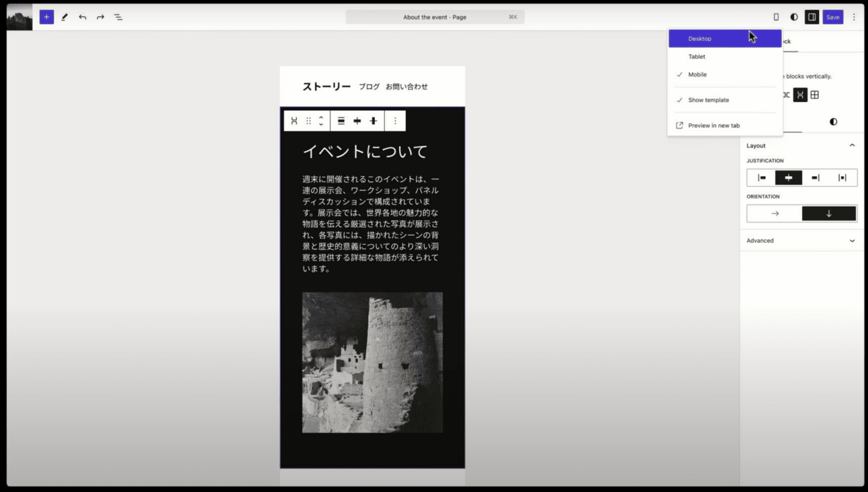Image resolution: width=868 pixels, height=492 pixels.
Task: Open Preview in new tab link
Action: tap(725, 126)
